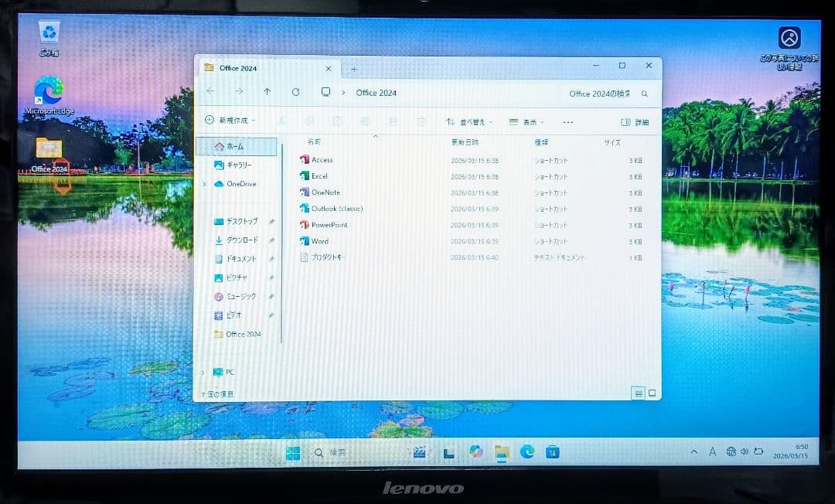The width and height of the screenshot is (835, 504).
Task: Click the path chevron before Office 2024
Action: [x=343, y=93]
